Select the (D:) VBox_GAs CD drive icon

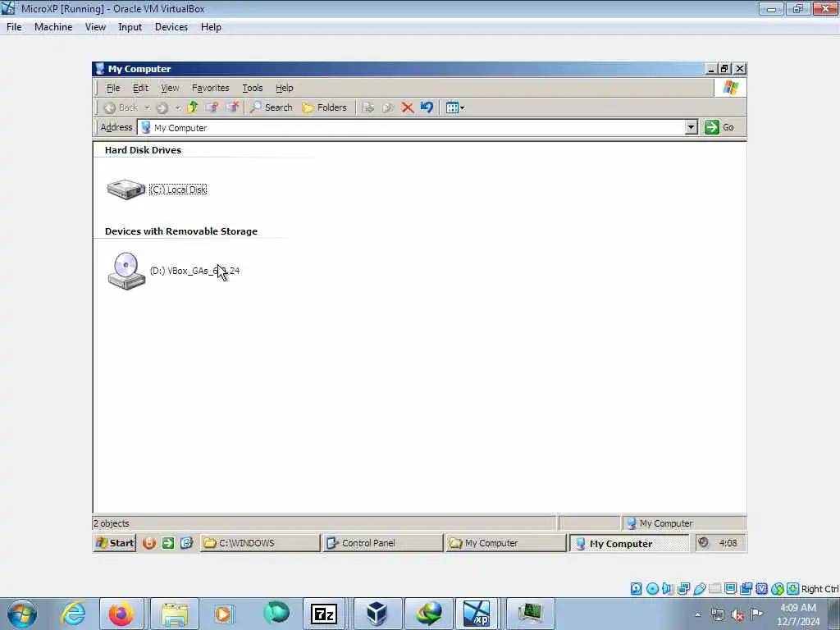pos(126,271)
